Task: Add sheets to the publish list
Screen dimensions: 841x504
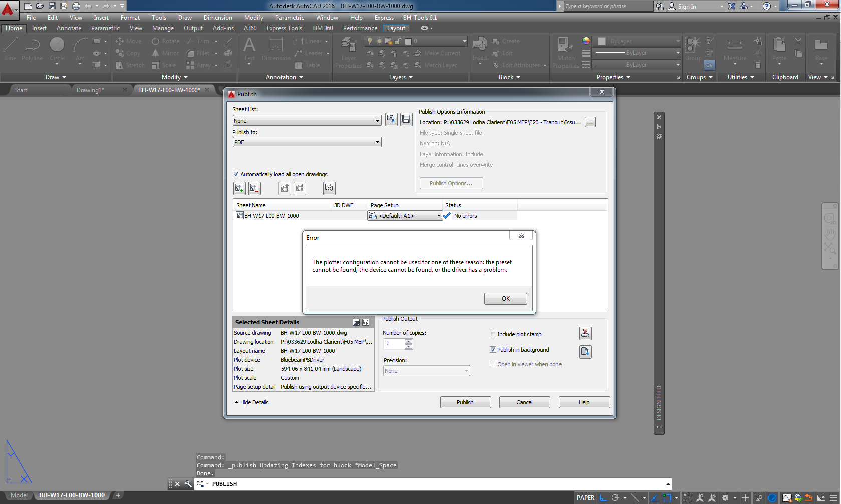Action: 239,188
